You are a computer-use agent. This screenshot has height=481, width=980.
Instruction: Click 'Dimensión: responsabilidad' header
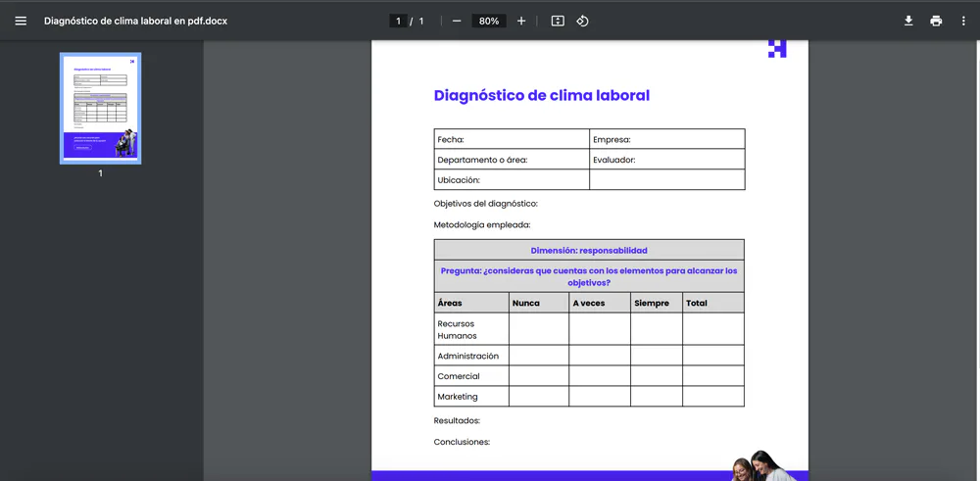[x=589, y=250]
